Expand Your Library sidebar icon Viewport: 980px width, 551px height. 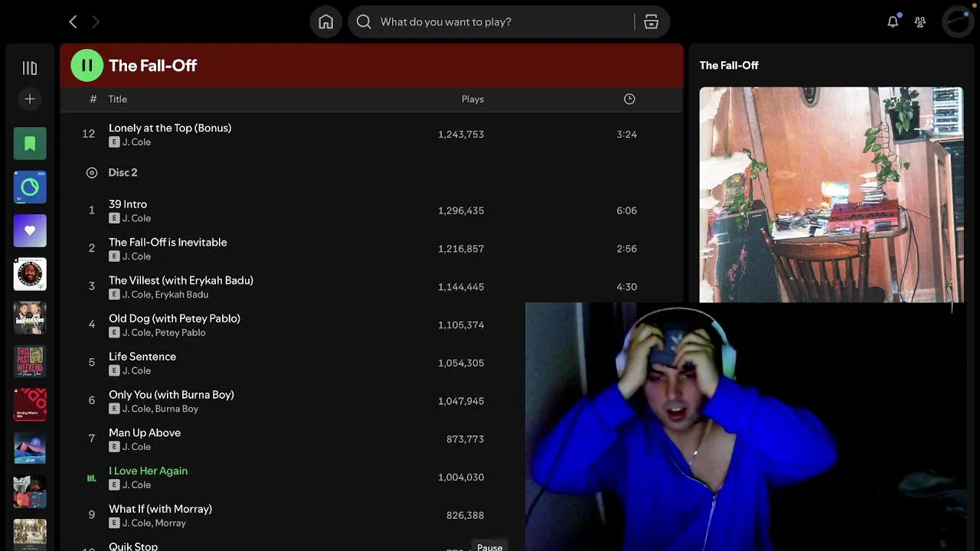tap(30, 68)
